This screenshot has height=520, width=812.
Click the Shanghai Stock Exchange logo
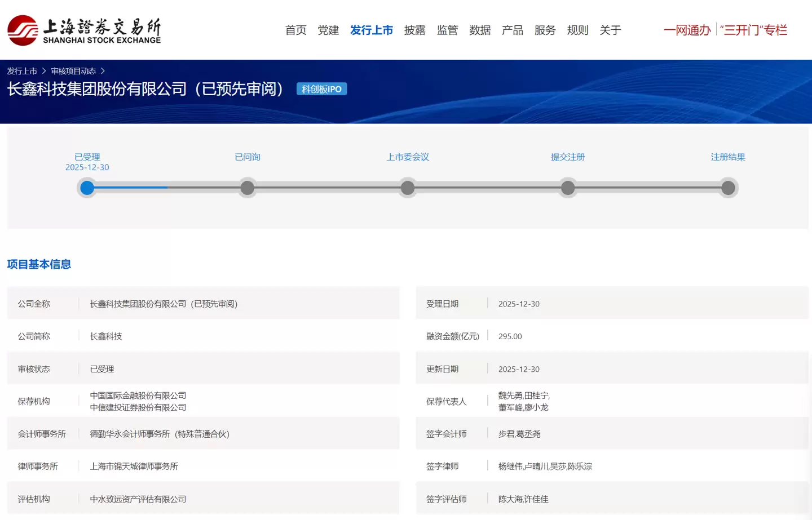tap(83, 30)
